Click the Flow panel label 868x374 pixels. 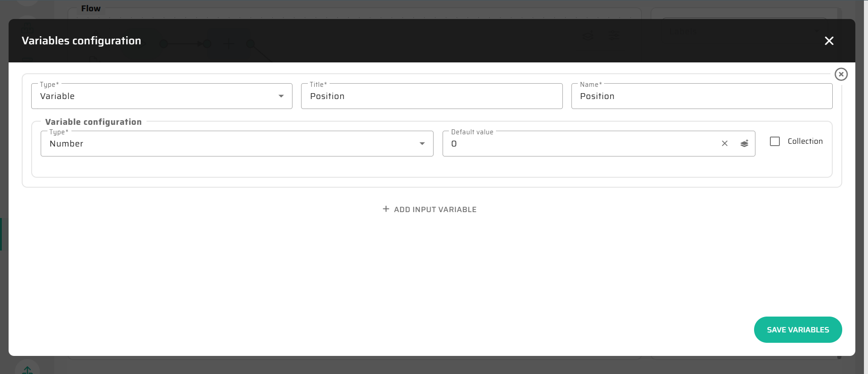[x=91, y=9]
